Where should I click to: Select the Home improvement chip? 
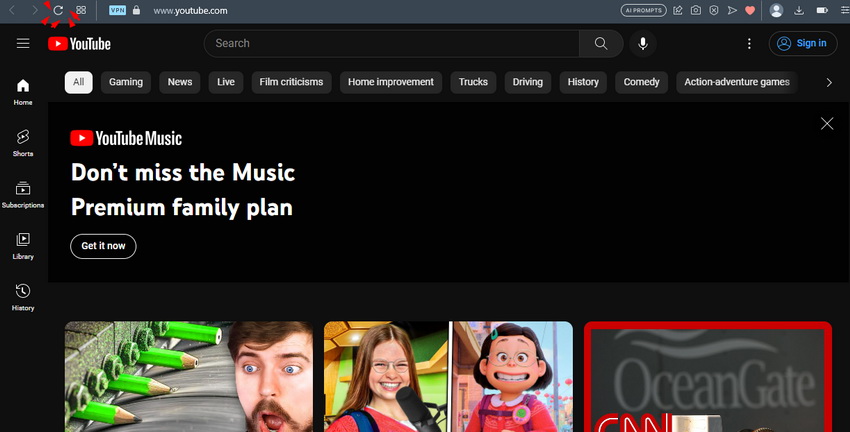point(391,82)
